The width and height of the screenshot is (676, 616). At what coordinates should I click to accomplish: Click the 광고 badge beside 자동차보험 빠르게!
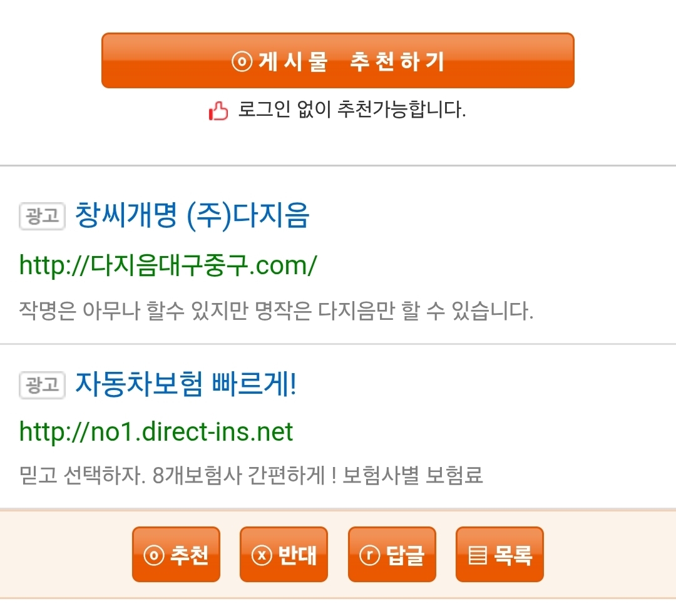click(43, 384)
